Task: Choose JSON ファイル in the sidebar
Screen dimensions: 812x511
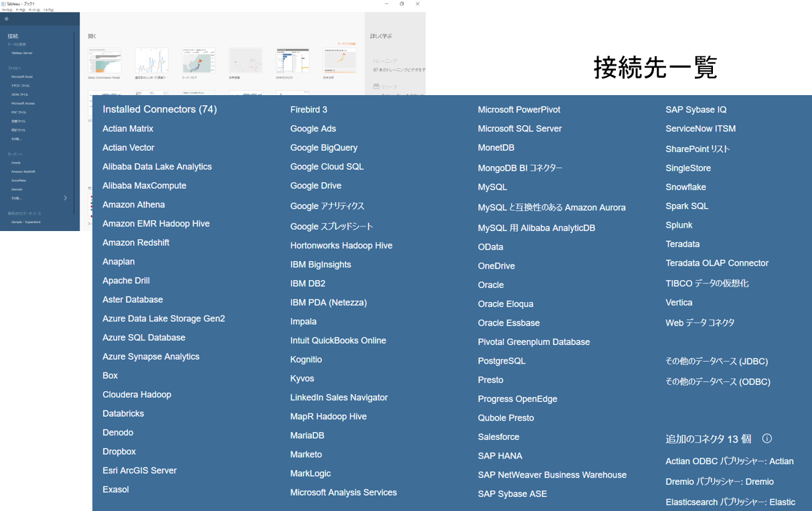Action: (20, 94)
